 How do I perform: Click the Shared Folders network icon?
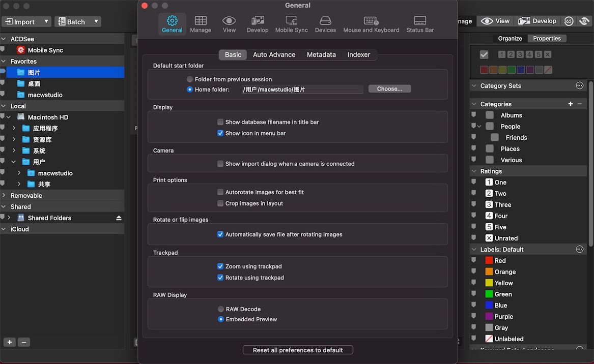tap(21, 218)
